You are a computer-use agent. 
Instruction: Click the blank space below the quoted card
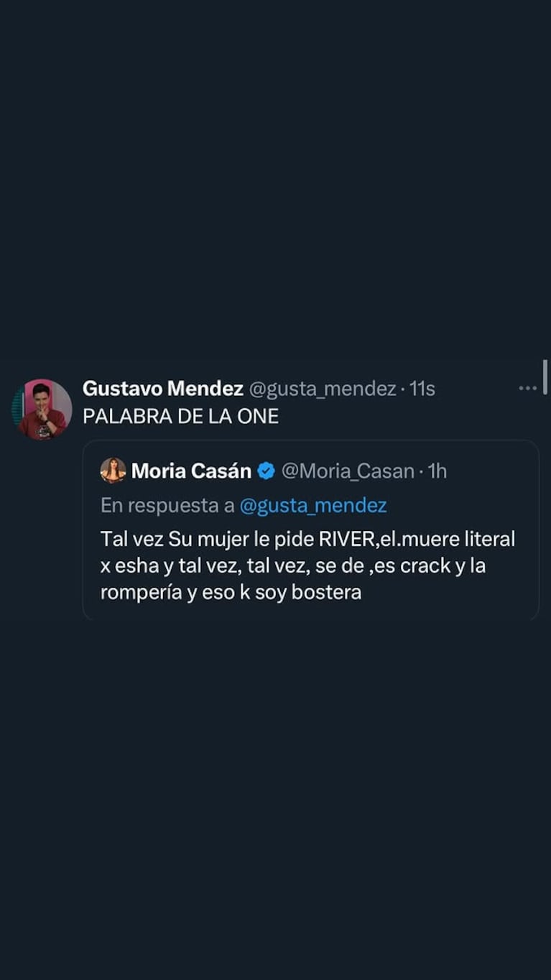click(275, 790)
